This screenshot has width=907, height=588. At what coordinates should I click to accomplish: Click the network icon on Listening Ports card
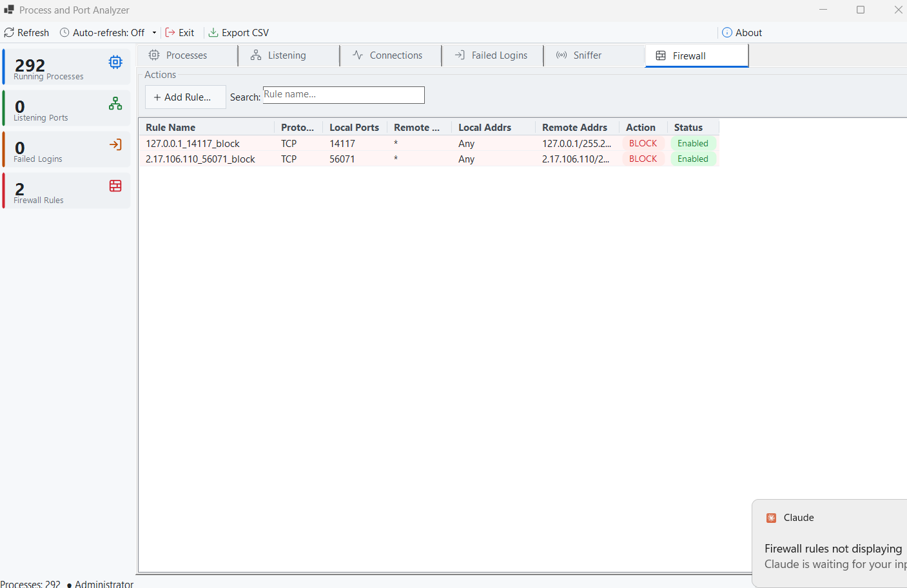point(115,103)
